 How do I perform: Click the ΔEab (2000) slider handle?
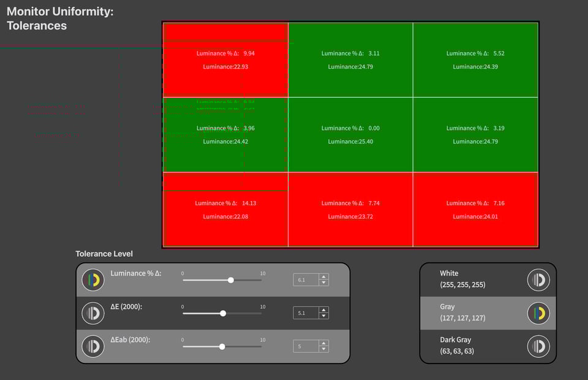coord(222,347)
